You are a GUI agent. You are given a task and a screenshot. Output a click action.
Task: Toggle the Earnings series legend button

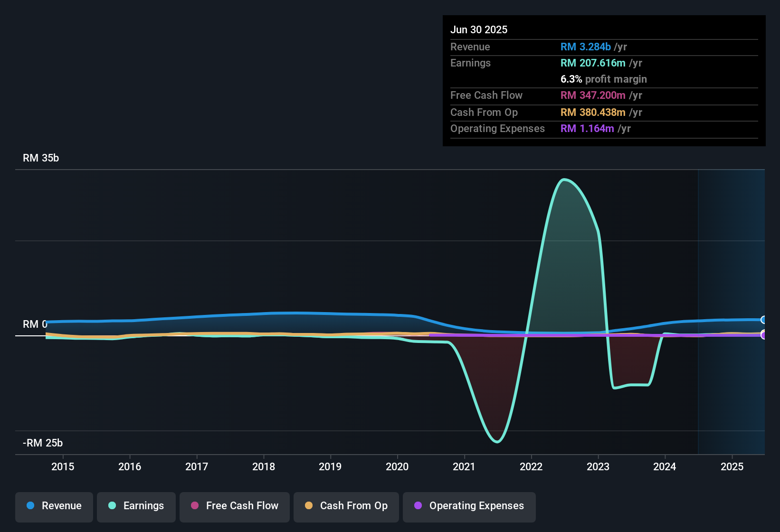tap(136, 506)
